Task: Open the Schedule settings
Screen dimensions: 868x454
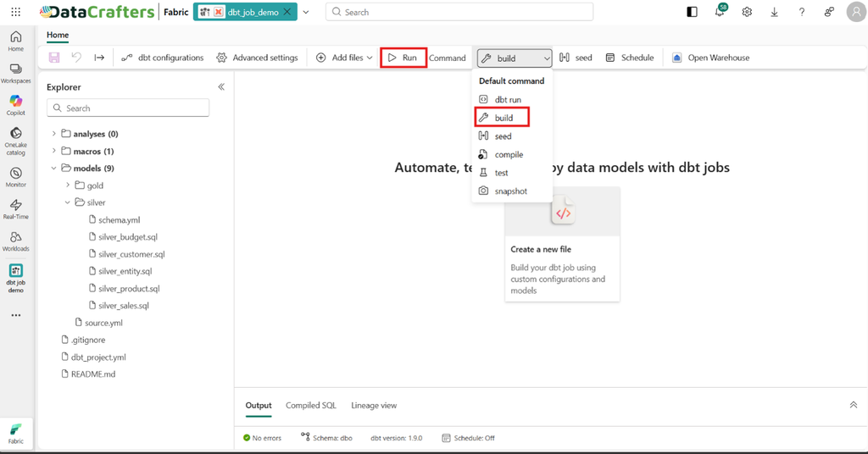Action: 630,58
